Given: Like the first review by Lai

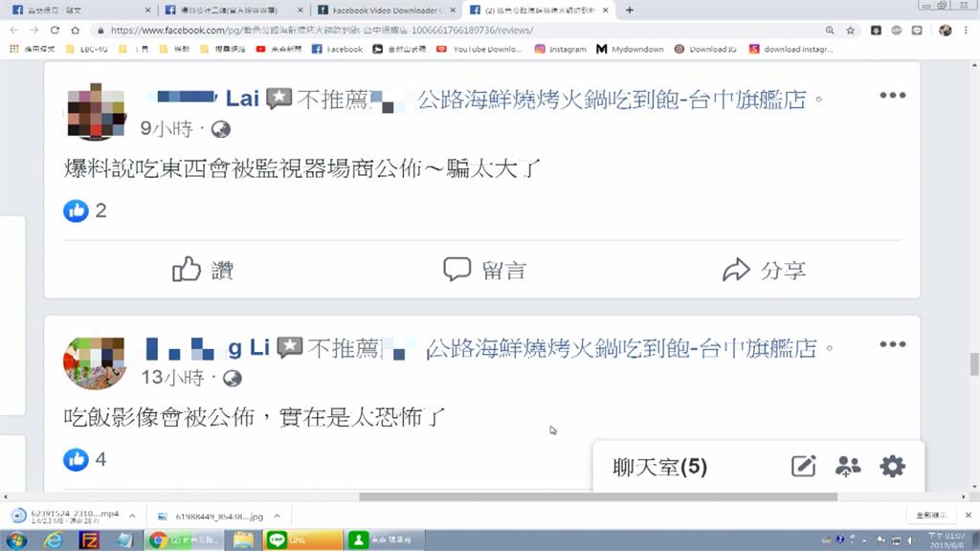Looking at the screenshot, I should (203, 270).
